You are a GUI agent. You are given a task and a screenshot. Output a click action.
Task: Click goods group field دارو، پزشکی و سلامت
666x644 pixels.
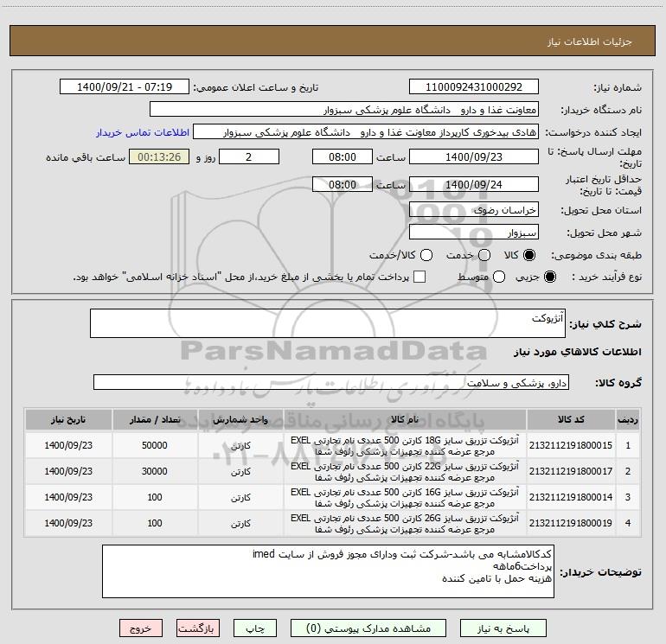tap(331, 382)
